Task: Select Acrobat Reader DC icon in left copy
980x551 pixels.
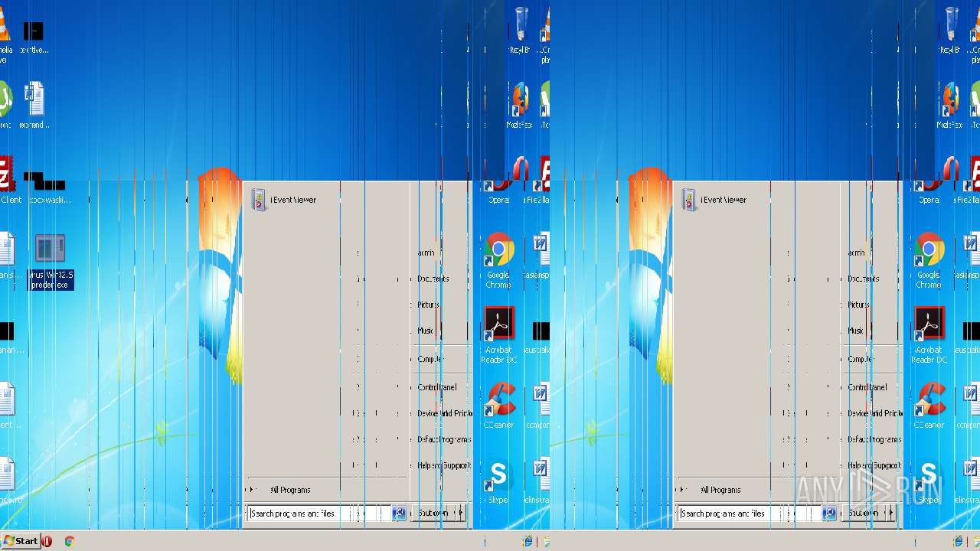Action: [x=499, y=335]
